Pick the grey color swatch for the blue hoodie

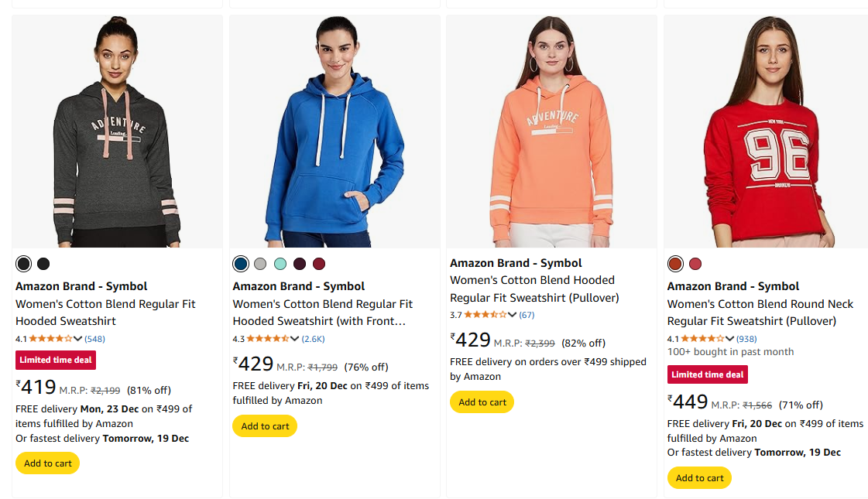click(260, 264)
